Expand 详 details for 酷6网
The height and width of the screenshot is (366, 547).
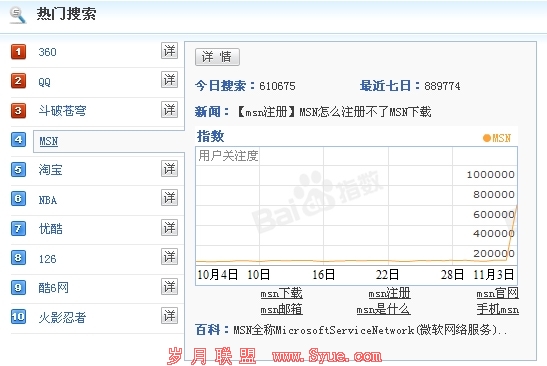(x=170, y=286)
